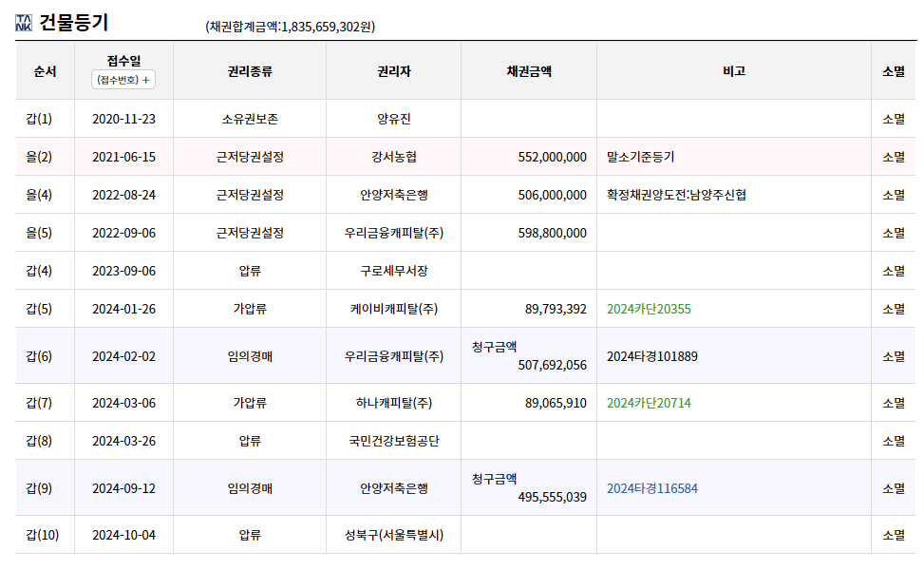Screen dimensions: 924x570
Task: Open case link 2024타경116584
Action: (652, 488)
